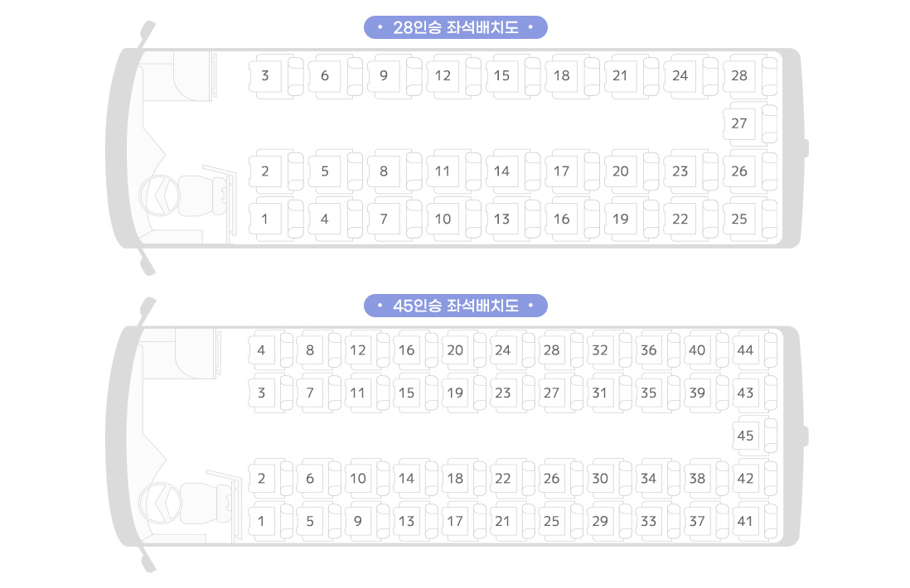Click the 28인승 좌석배치도 title label
The width and height of the screenshot is (910, 588).
pyautogui.click(x=455, y=27)
